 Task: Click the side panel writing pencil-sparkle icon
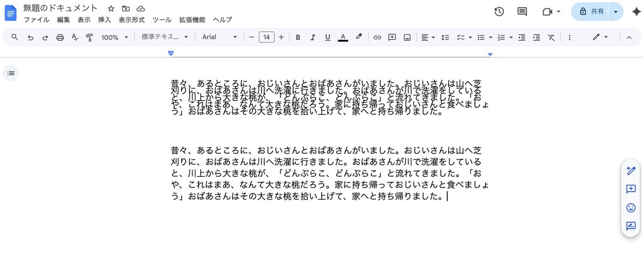point(631,171)
